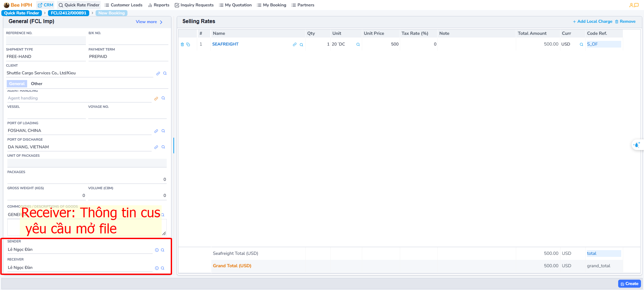This screenshot has width=644, height=290.
Task: Click the Grand Total (USD) label
Action: click(232, 266)
